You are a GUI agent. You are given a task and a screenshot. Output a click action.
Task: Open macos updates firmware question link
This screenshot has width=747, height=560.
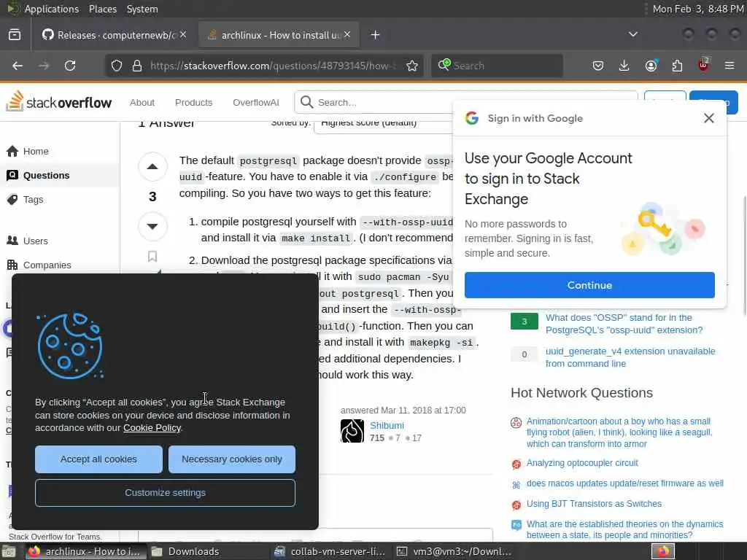tap(625, 483)
